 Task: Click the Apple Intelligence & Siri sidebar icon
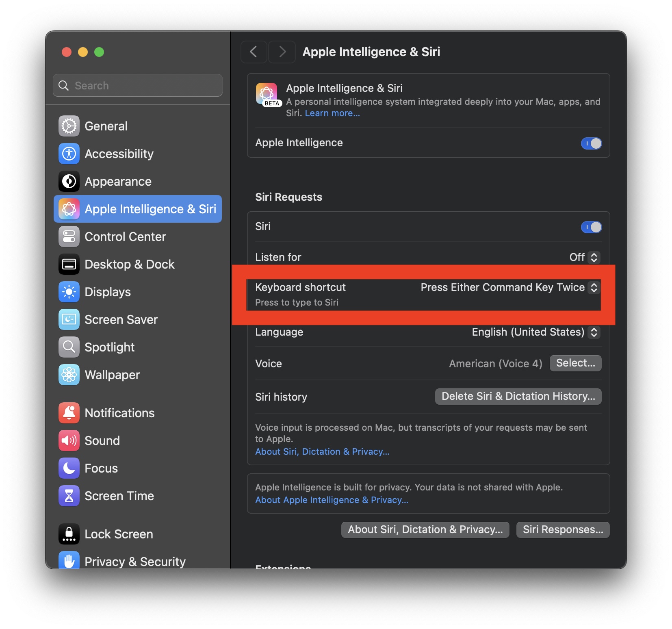tap(69, 209)
